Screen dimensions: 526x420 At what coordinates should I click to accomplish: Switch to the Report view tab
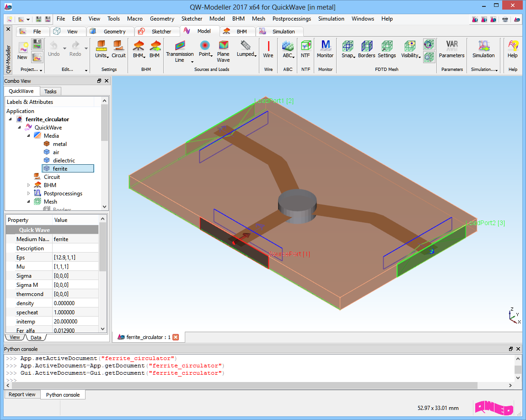point(22,394)
